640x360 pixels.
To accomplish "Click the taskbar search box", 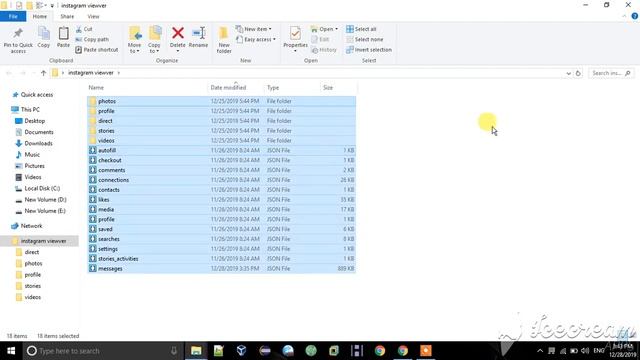I will 102,351.
